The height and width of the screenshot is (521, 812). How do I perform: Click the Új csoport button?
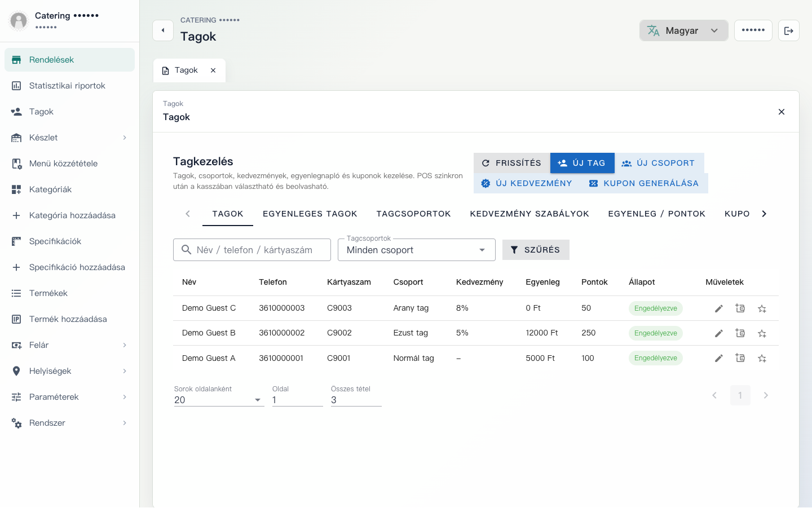[659, 163]
